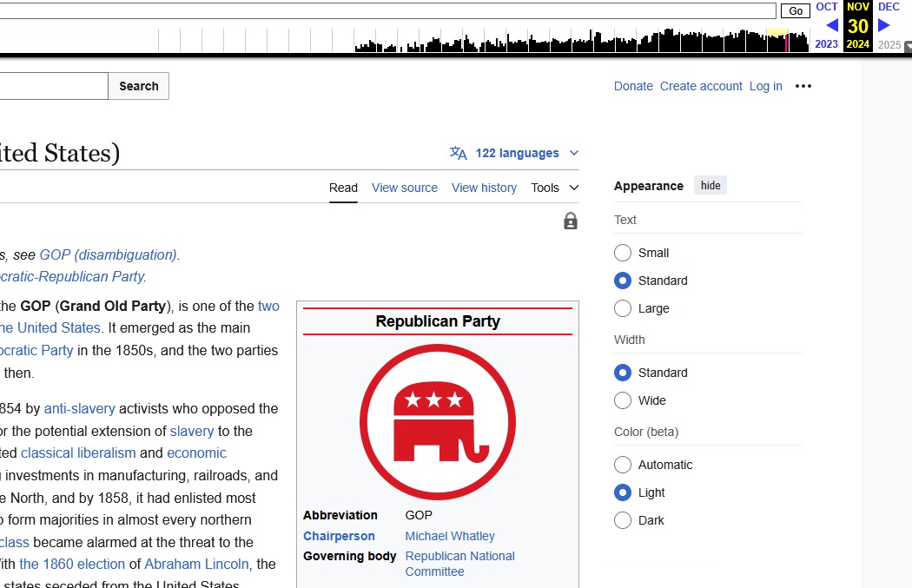The width and height of the screenshot is (912, 588).
Task: Expand the 122 languages dropdown
Action: [517, 153]
